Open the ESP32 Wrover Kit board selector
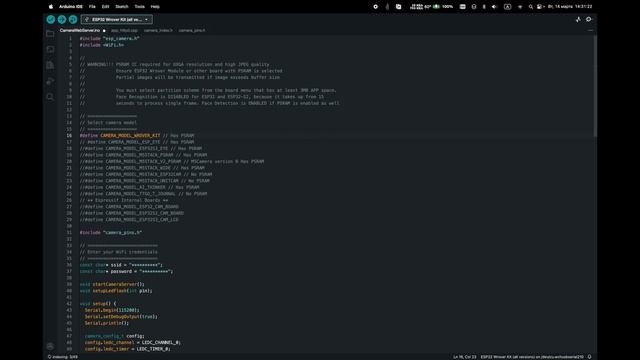640x360 pixels. 117,19
